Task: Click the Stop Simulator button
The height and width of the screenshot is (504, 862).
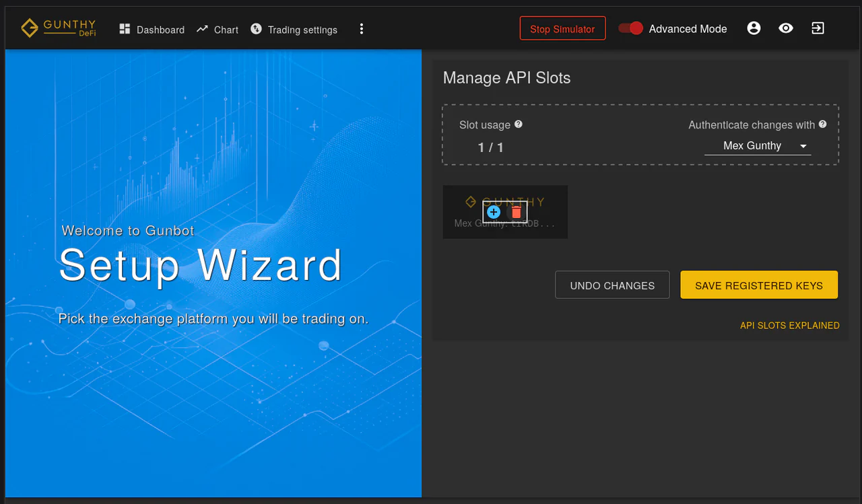Action: point(562,29)
